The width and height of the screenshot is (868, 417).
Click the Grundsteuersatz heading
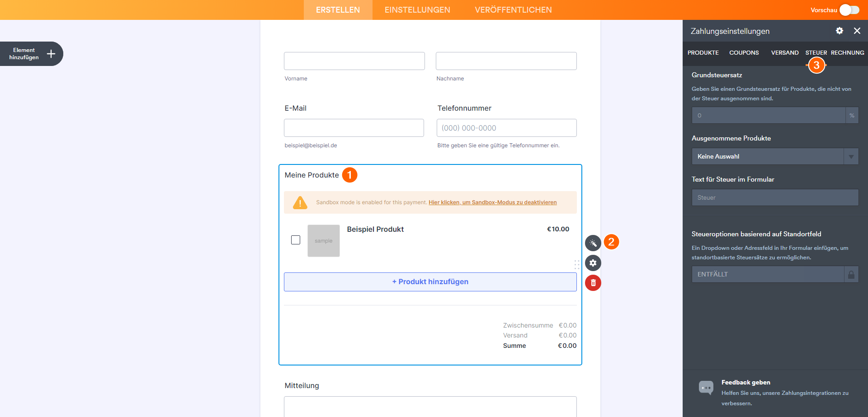pyautogui.click(x=717, y=75)
